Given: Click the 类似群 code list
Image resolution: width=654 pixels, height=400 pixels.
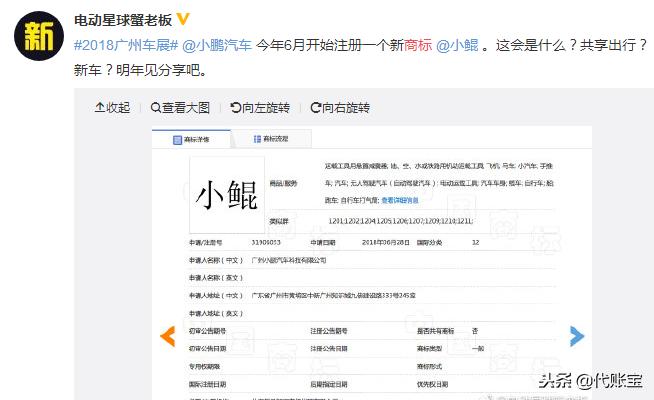Looking at the screenshot, I should click(x=400, y=221).
